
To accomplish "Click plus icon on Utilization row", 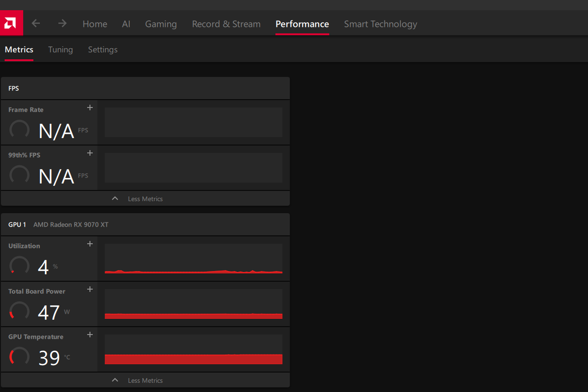I will pyautogui.click(x=90, y=244).
